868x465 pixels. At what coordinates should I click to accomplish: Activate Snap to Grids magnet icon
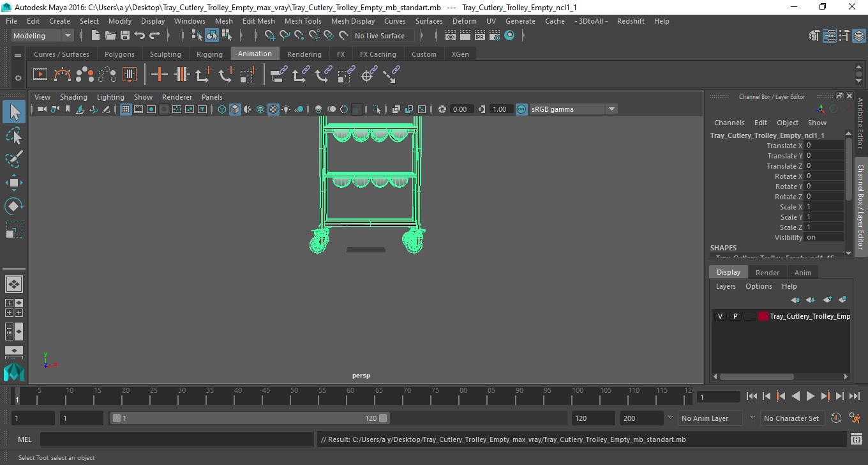point(269,36)
